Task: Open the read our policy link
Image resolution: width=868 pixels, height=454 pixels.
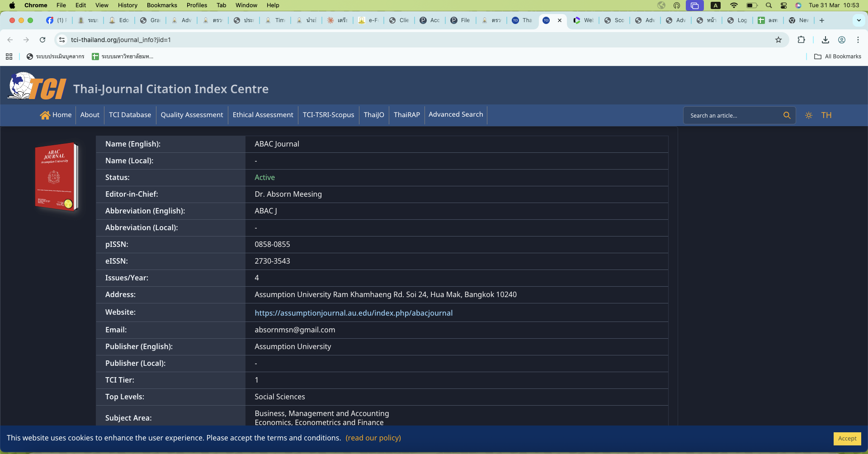Action: (x=373, y=438)
